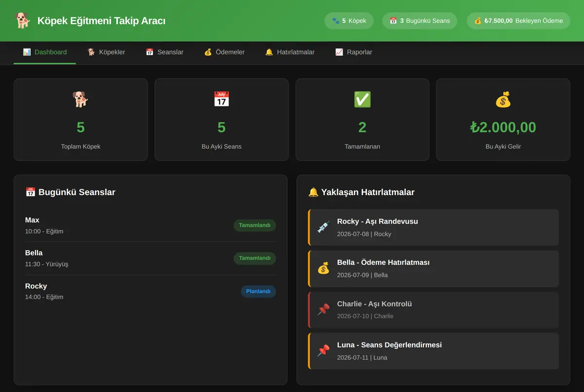Screen dimensions: 584x392
Task: Click Planlandı status badge for Rocky
Action: (x=258, y=291)
